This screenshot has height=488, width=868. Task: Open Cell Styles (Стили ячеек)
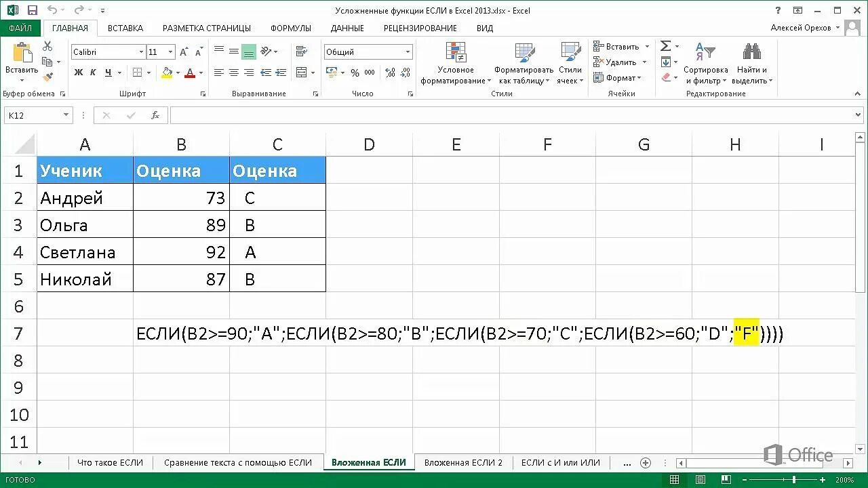click(570, 64)
